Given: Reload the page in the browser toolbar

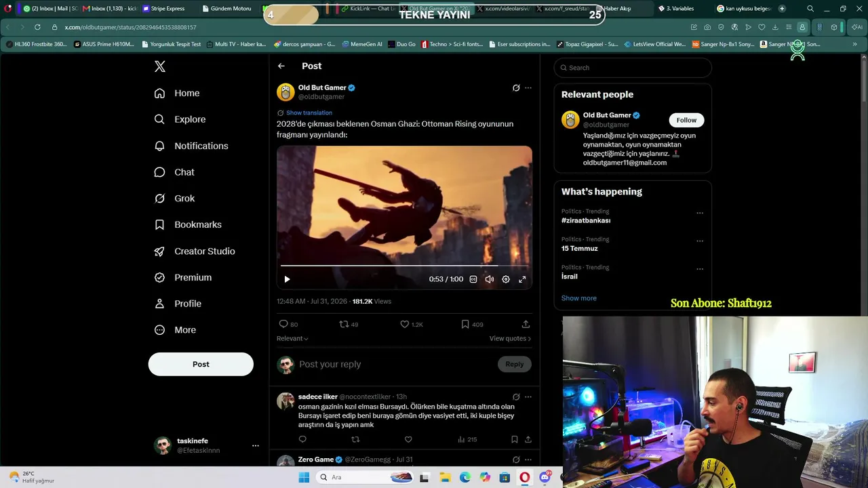Looking at the screenshot, I should [x=37, y=27].
